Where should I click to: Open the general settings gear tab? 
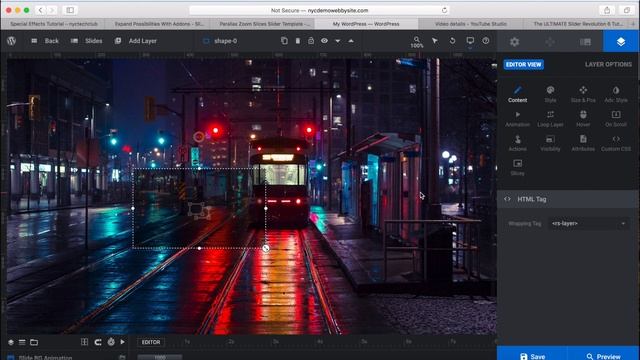pyautogui.click(x=515, y=42)
